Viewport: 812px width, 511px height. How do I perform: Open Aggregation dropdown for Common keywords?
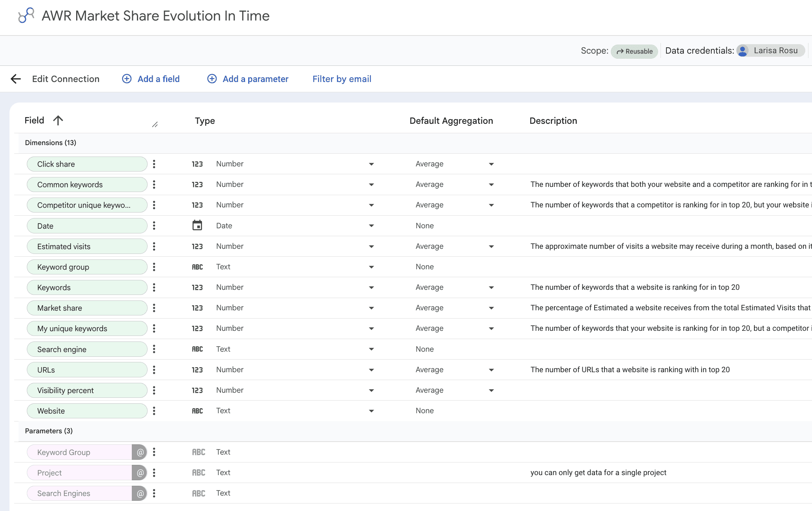(x=491, y=185)
